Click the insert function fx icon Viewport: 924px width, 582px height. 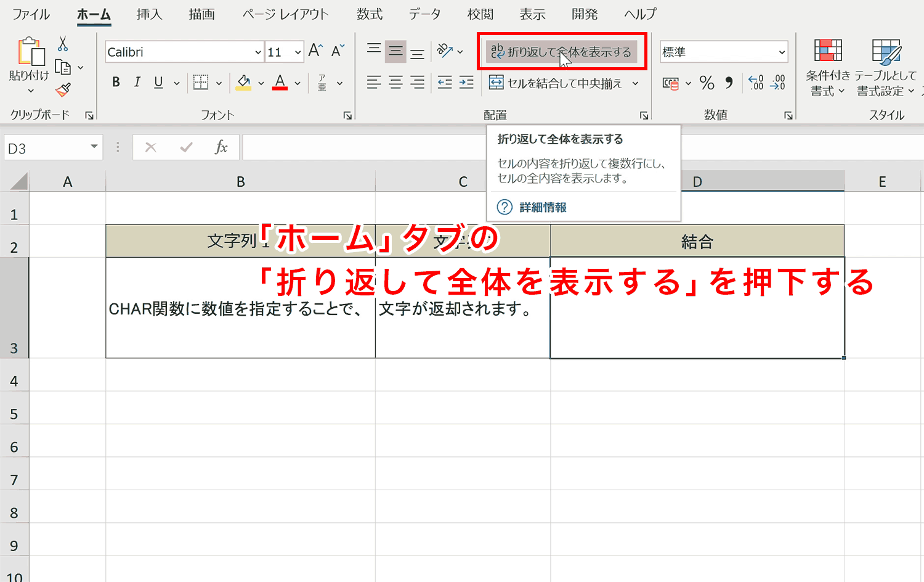click(x=221, y=147)
